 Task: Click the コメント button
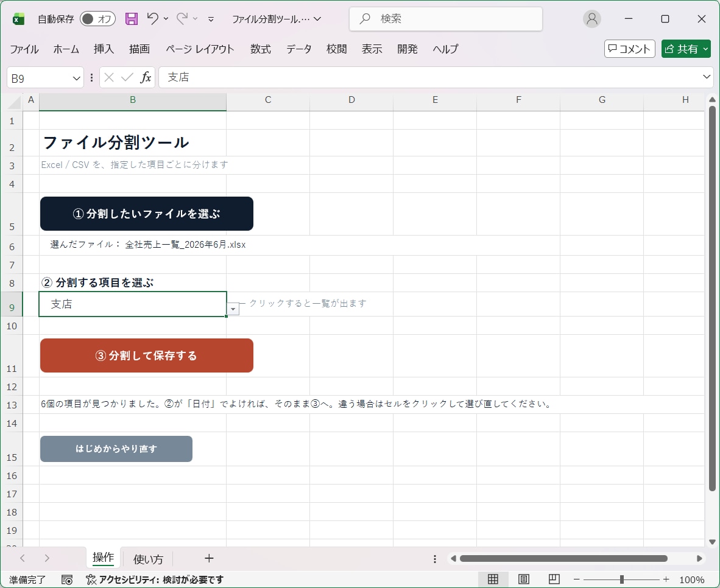(629, 49)
